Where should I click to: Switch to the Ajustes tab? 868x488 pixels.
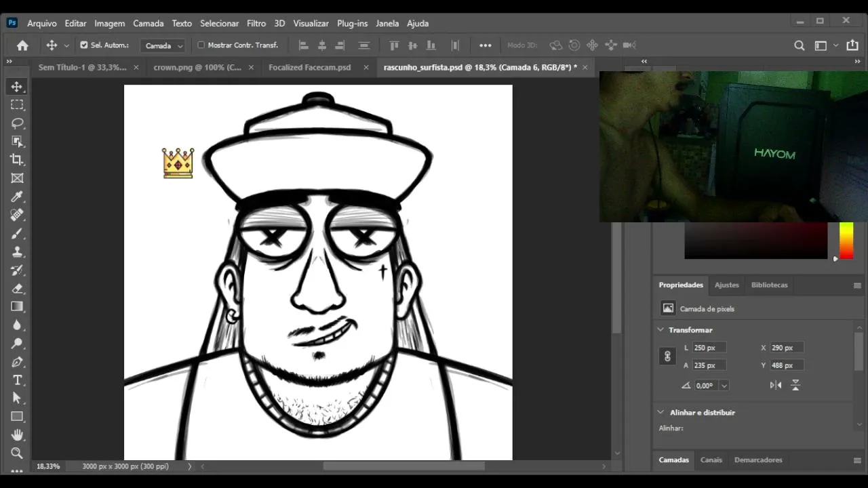[x=726, y=285]
